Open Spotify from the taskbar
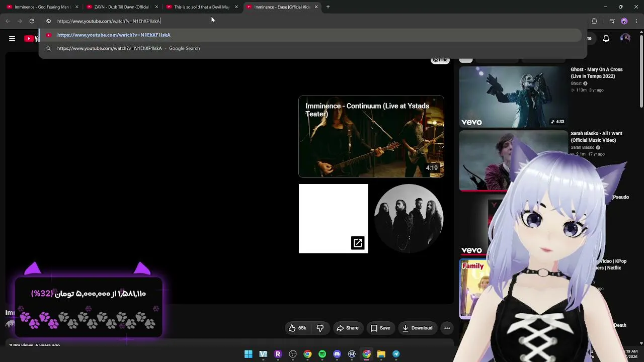The image size is (644, 362). tap(323, 354)
